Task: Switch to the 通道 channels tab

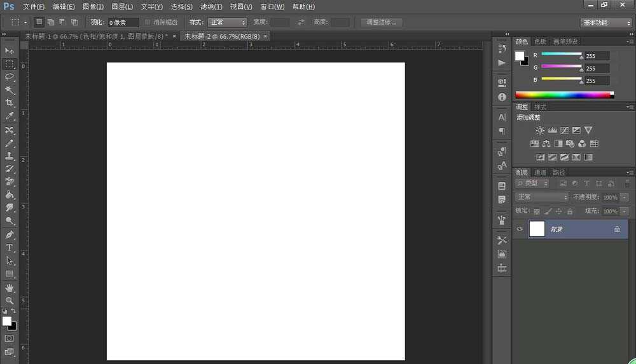Action: click(x=540, y=172)
